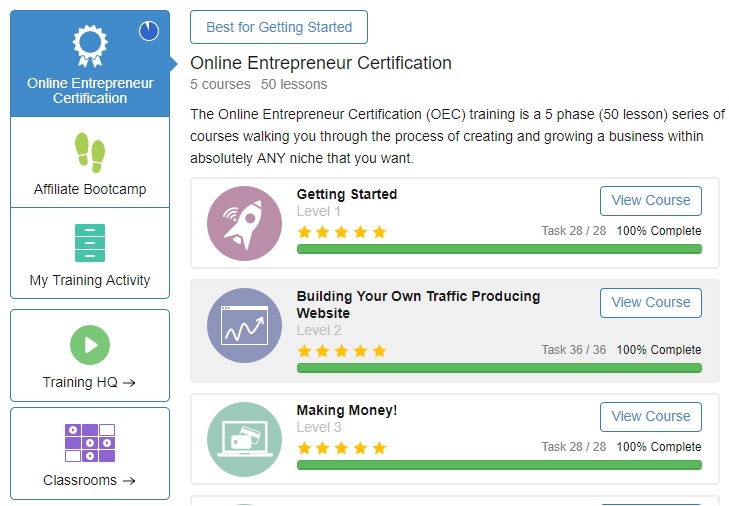Click Building Your Own Traffic Producing Website title

pyautogui.click(x=418, y=304)
